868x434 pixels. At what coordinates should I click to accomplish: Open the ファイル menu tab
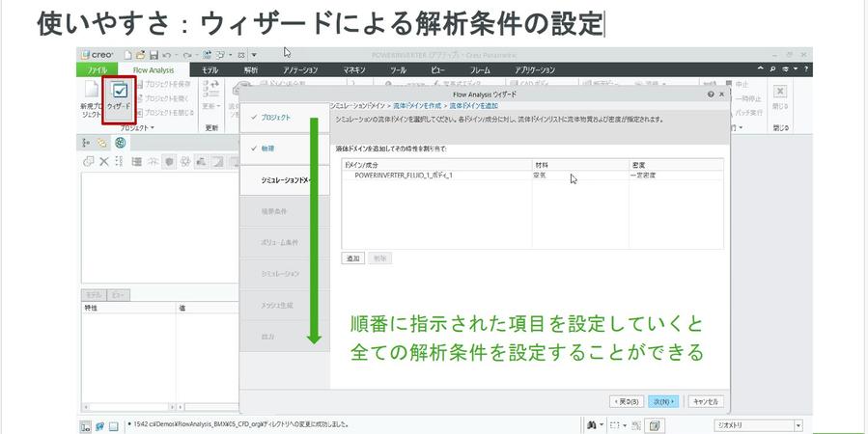pos(98,70)
